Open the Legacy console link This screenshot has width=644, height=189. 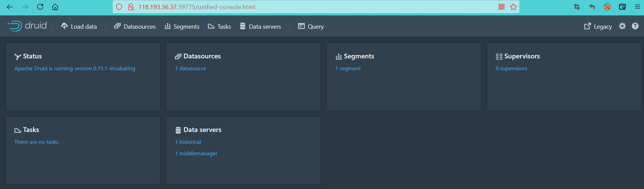click(x=598, y=26)
